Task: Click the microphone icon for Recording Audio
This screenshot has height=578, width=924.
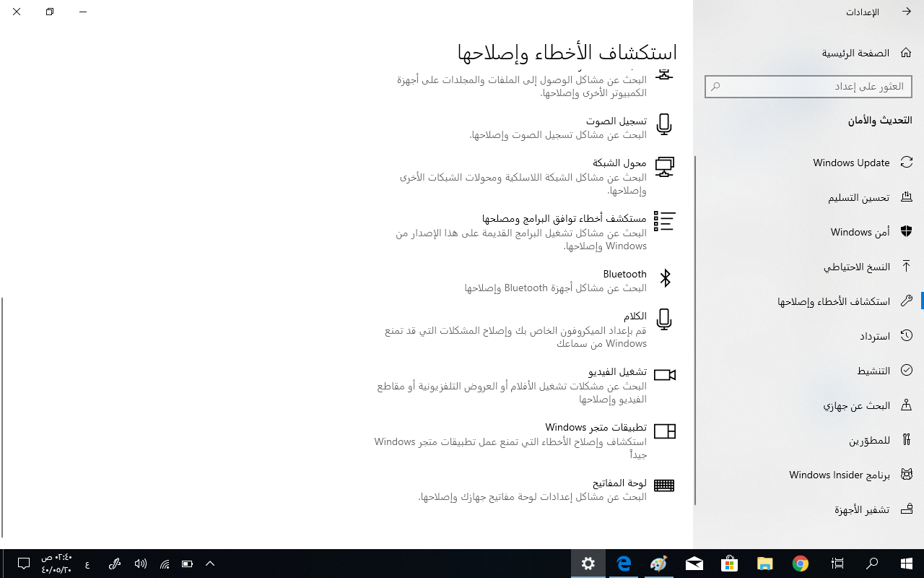Action: tap(664, 124)
